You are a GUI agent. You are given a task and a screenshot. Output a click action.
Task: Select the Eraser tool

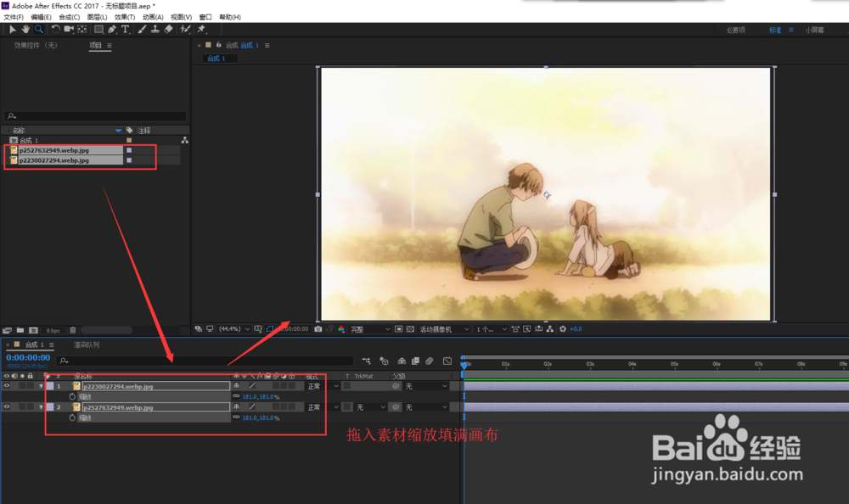168,29
